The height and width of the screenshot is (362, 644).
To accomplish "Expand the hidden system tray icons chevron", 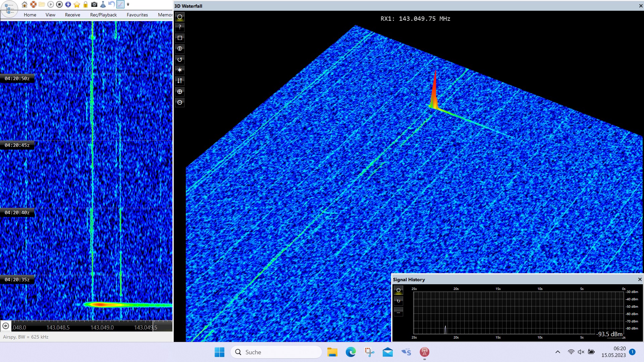I will coord(557,352).
